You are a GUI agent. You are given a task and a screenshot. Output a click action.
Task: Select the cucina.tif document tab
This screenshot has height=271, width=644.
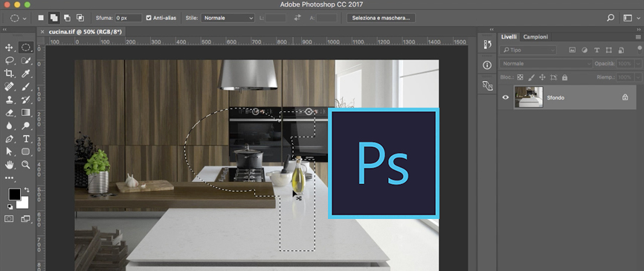click(85, 32)
